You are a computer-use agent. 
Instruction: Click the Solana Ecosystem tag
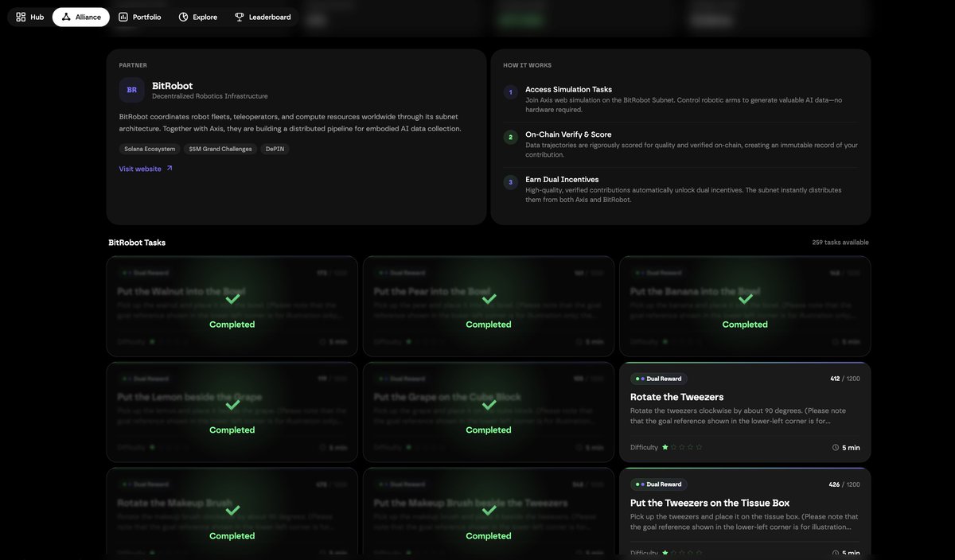pos(150,149)
